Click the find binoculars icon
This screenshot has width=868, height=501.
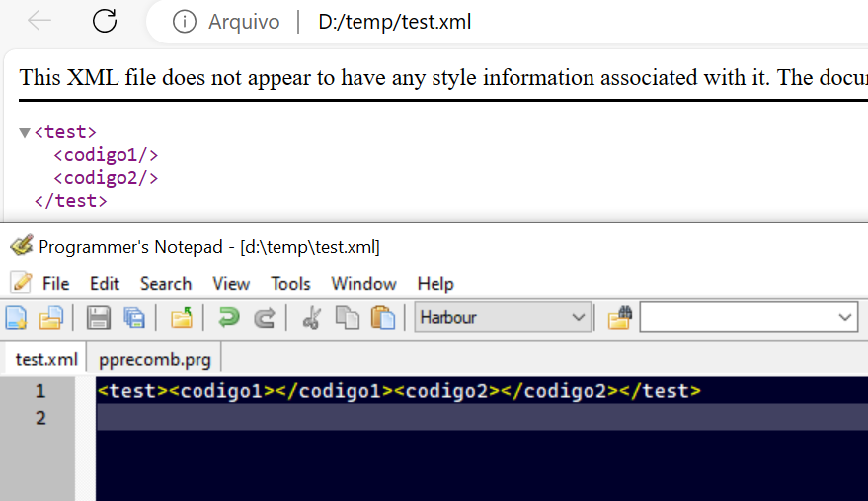coord(619,318)
